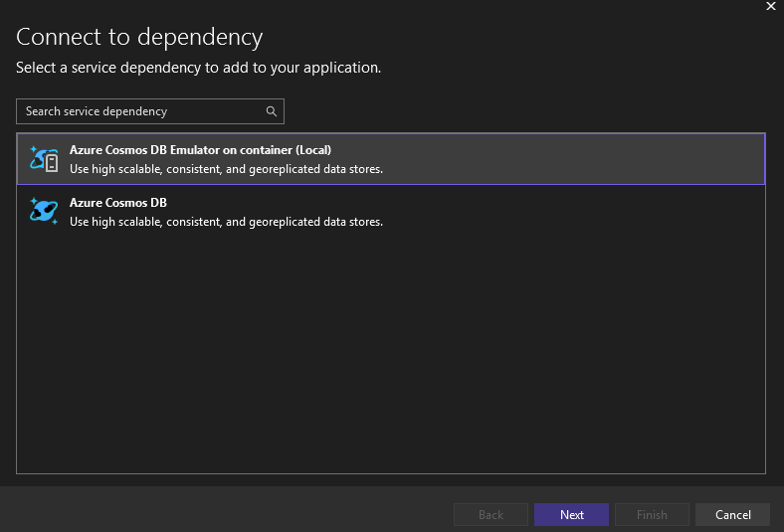784x532 pixels.
Task: Click the blank right side of the Azure Cosmos DB row
Action: [597, 211]
